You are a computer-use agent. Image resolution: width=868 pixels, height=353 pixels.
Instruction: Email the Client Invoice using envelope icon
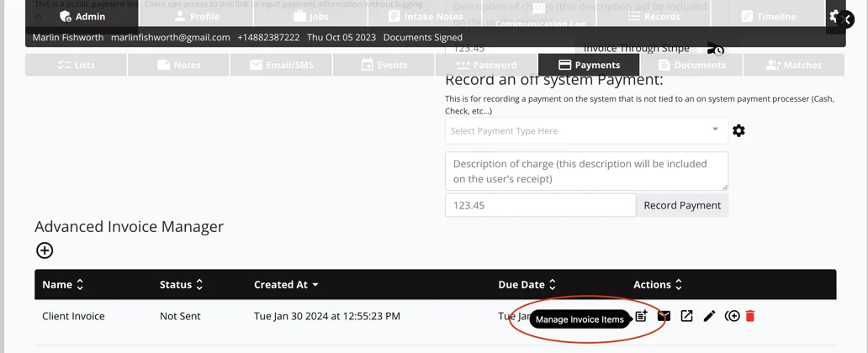664,316
